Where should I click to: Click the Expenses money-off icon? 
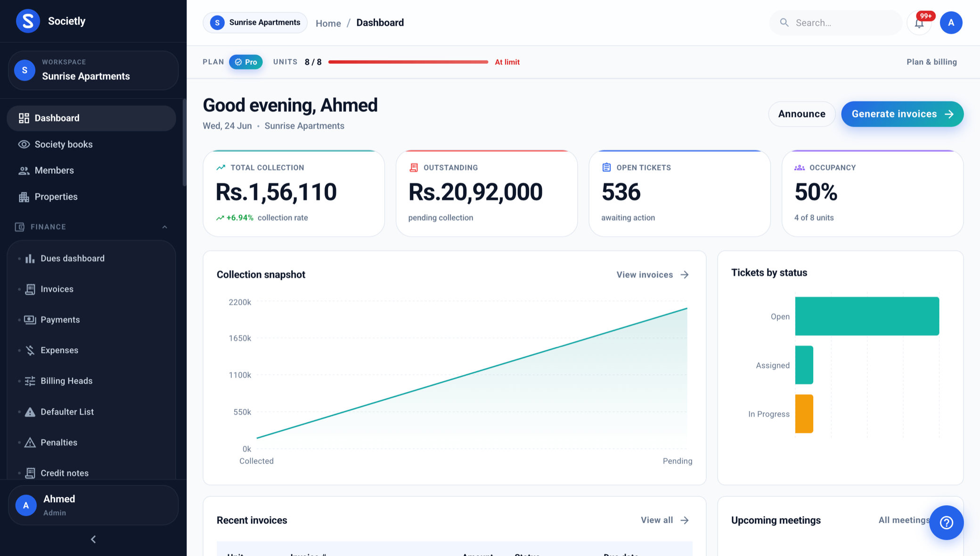30,350
